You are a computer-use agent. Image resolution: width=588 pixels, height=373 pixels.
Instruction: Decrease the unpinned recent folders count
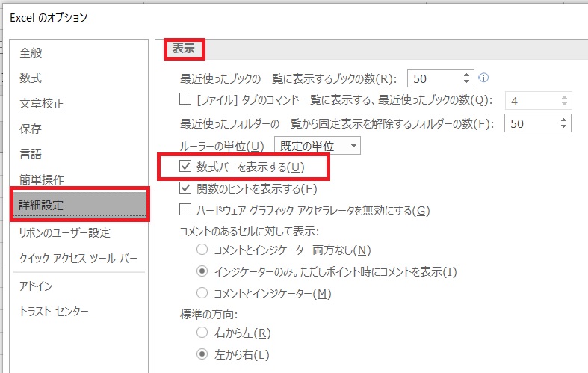(x=563, y=126)
